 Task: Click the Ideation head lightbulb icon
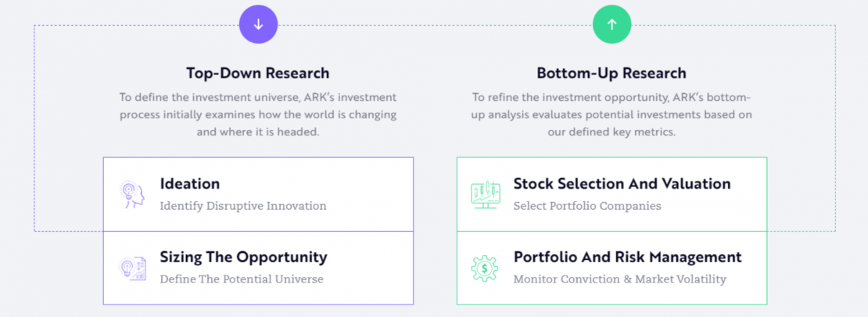131,194
